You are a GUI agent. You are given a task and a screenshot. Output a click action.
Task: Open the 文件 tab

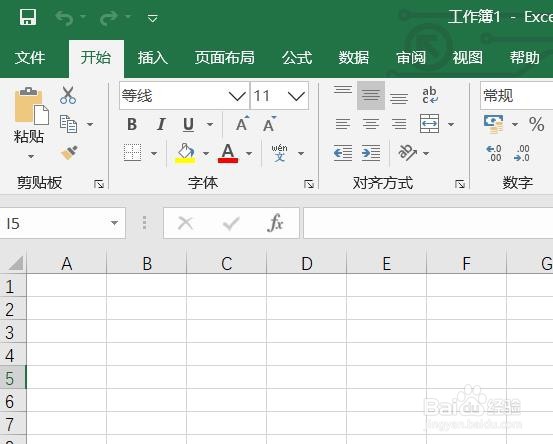coord(30,57)
